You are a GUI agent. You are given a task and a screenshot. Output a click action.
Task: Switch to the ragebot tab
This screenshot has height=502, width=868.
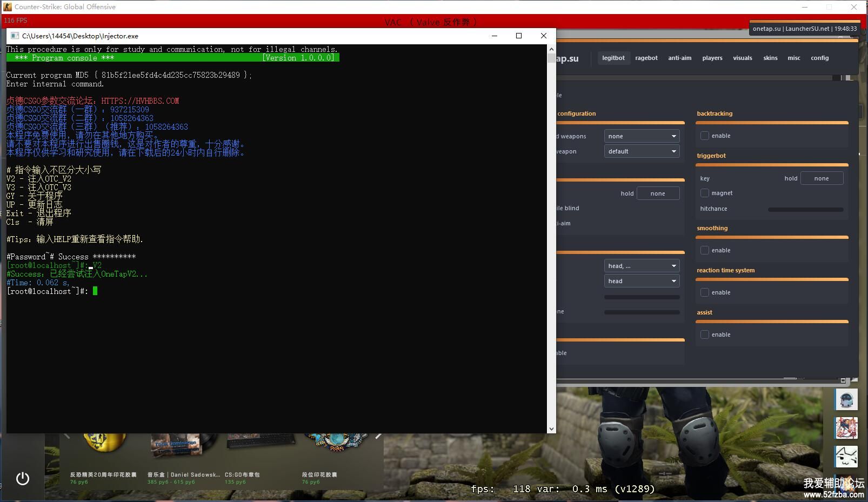646,58
